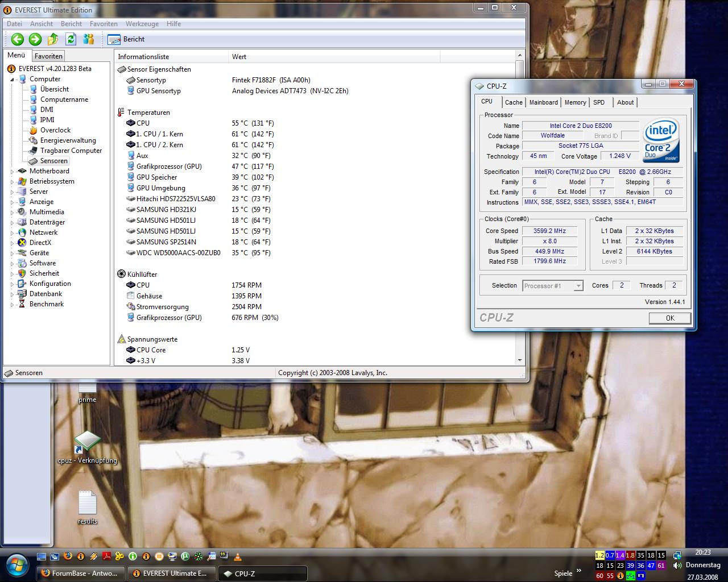Select the results file on desktop
The height and width of the screenshot is (582, 728).
(88, 508)
